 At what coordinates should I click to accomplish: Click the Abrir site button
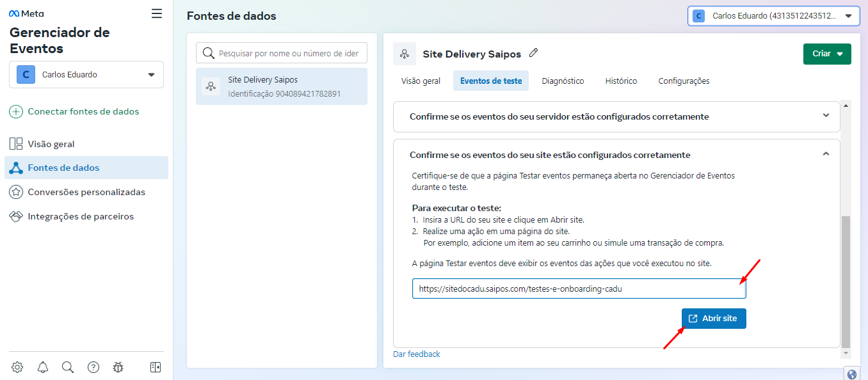point(714,319)
